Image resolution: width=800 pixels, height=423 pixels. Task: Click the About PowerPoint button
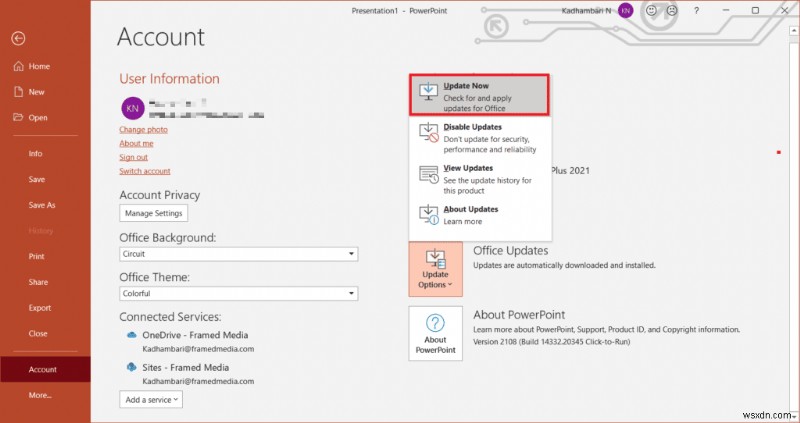[x=435, y=334]
